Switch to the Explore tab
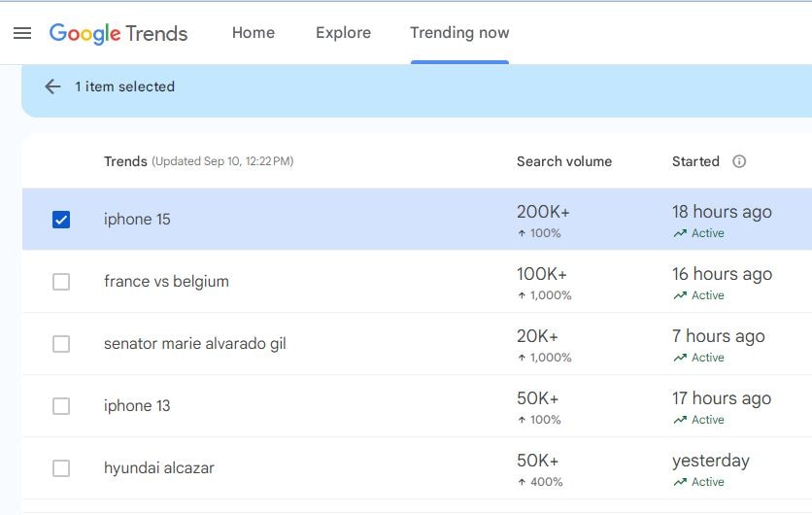The height and width of the screenshot is (515, 812). [x=343, y=33]
